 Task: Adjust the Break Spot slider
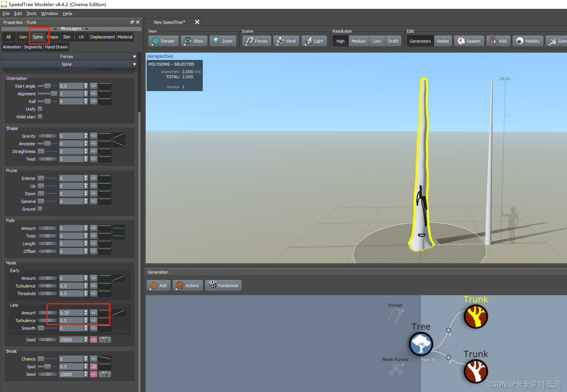click(47, 367)
